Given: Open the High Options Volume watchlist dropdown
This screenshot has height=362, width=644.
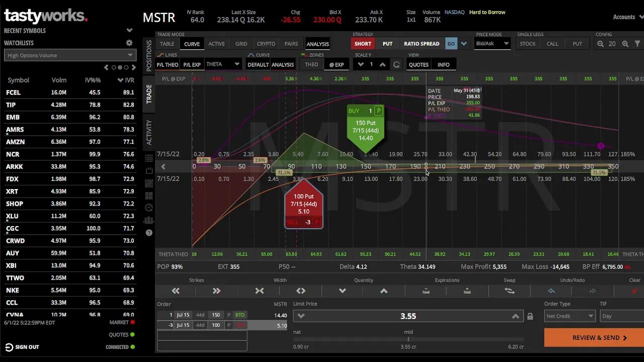Looking at the screenshot, I should click(x=70, y=55).
